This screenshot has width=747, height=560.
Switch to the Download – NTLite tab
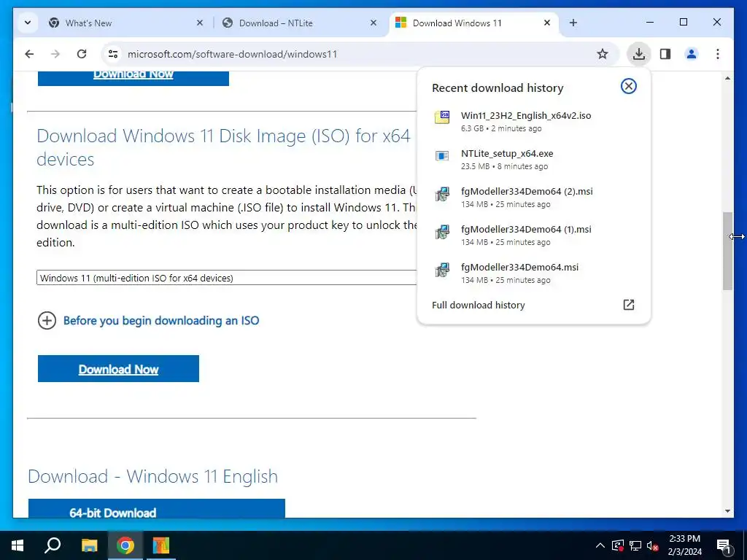(300, 23)
